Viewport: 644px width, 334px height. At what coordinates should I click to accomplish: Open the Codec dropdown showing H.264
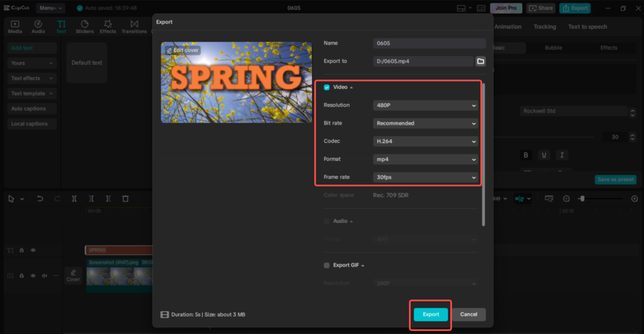(x=425, y=141)
